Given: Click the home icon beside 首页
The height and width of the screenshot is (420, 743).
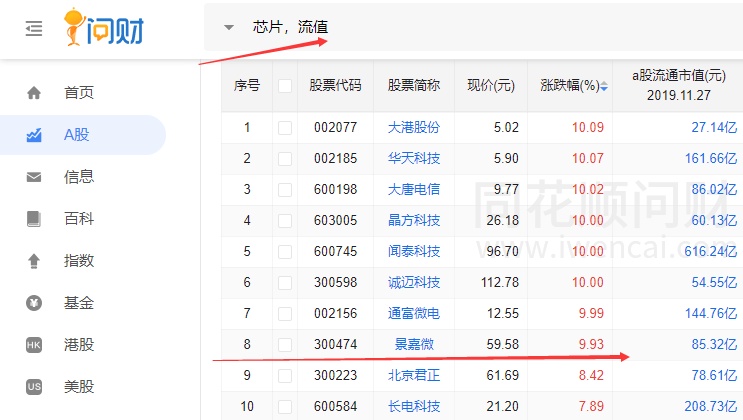Looking at the screenshot, I should coord(34,93).
